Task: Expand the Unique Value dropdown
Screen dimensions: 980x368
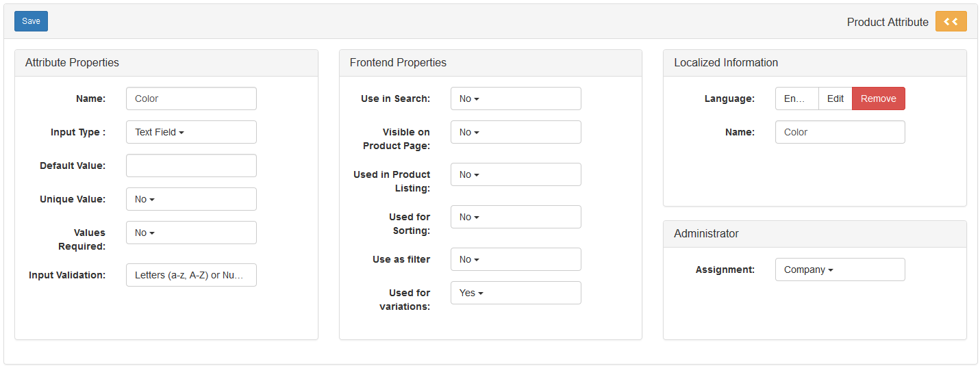Action: tap(191, 199)
